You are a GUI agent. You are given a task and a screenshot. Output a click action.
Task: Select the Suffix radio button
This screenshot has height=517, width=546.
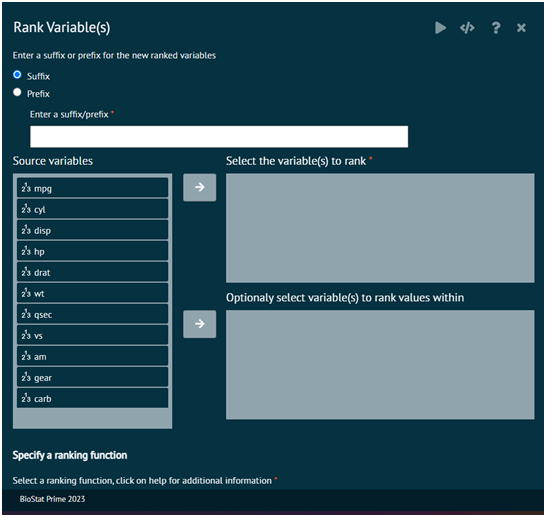(x=17, y=75)
